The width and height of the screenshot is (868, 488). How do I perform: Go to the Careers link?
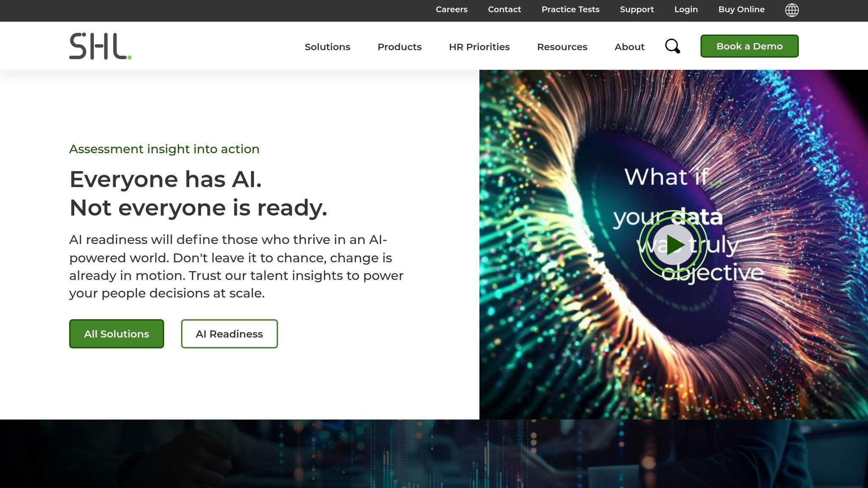click(x=452, y=9)
